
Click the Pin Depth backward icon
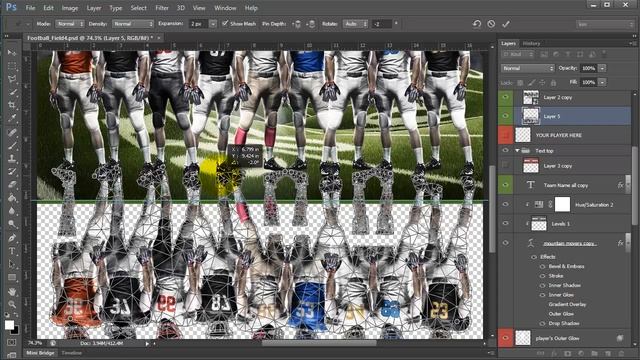[x=311, y=24]
